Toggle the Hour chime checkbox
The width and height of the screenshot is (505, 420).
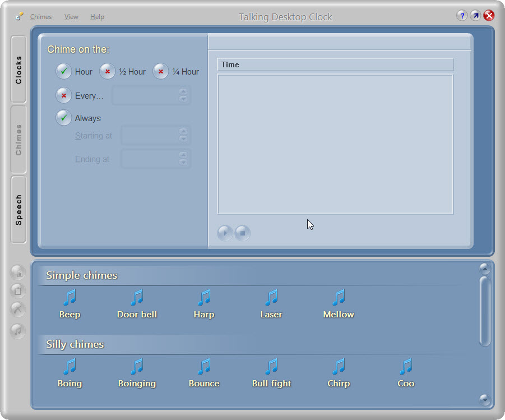click(64, 71)
